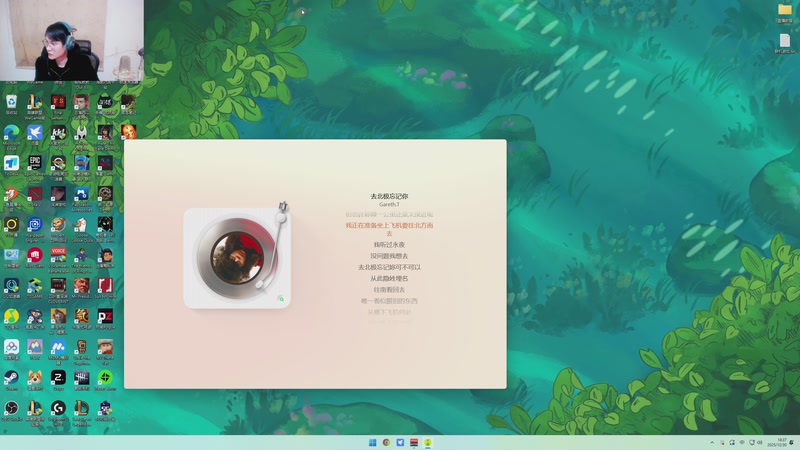Launch Microsoft Edge from the desktop
800x450 pixels.
[11, 133]
